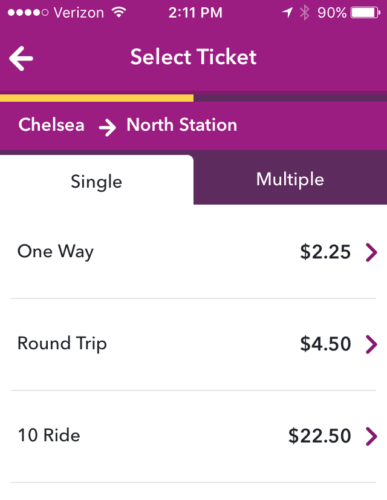This screenshot has height=500, width=387.
Task: Tap the back arrow icon
Action: (x=21, y=58)
